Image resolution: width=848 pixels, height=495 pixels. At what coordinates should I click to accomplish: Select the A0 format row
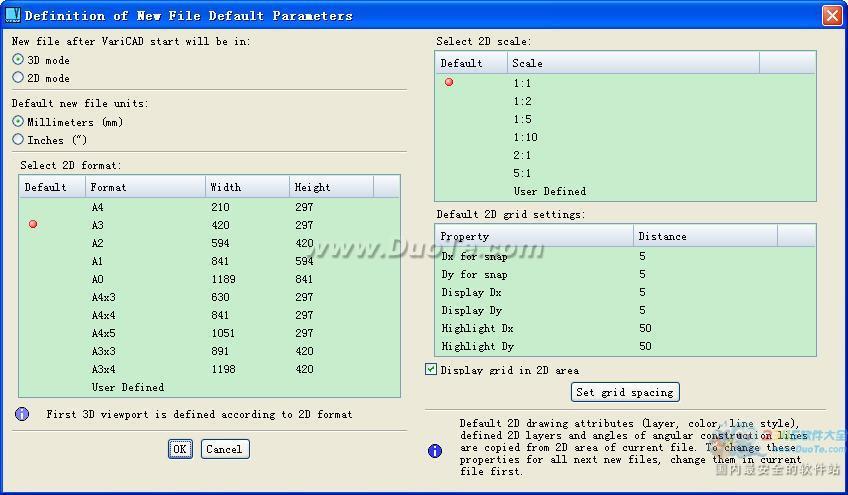pos(209,279)
